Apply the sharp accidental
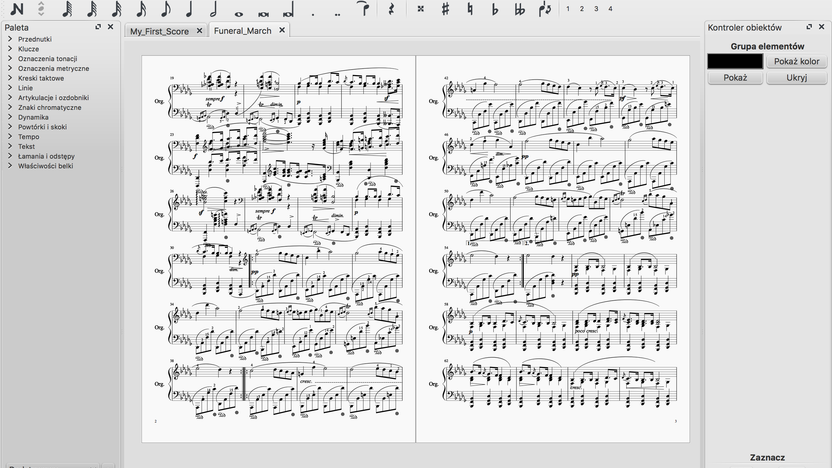Viewport: 832px width, 468px height. pyautogui.click(x=445, y=8)
